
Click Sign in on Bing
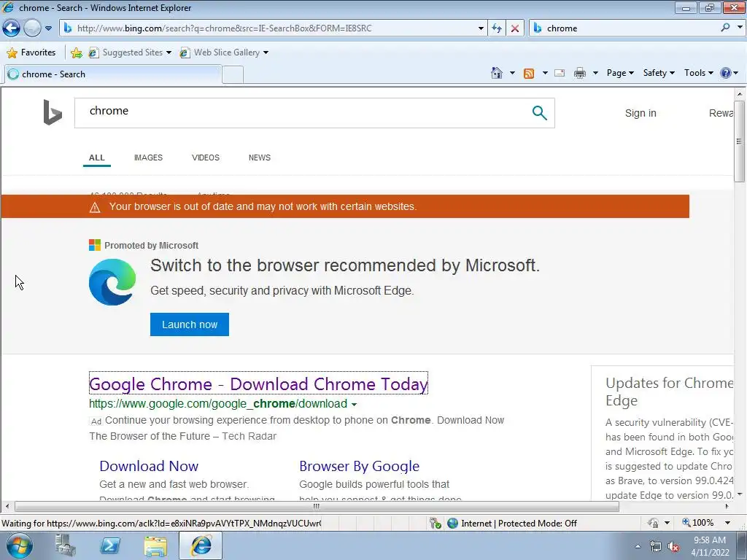(640, 113)
